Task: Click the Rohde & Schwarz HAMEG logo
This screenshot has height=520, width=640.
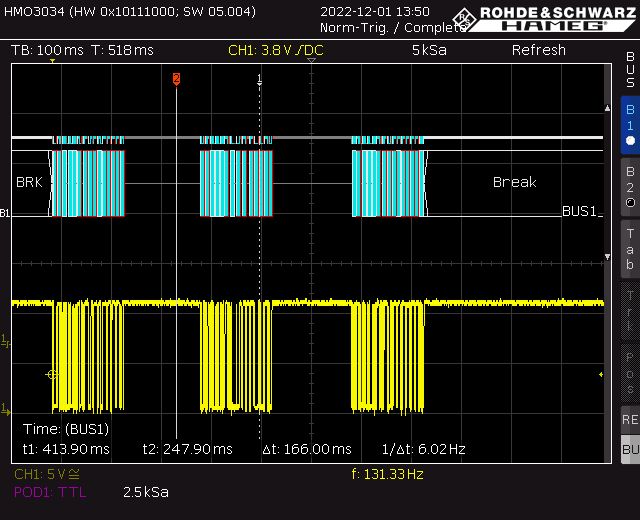Action: (544, 19)
